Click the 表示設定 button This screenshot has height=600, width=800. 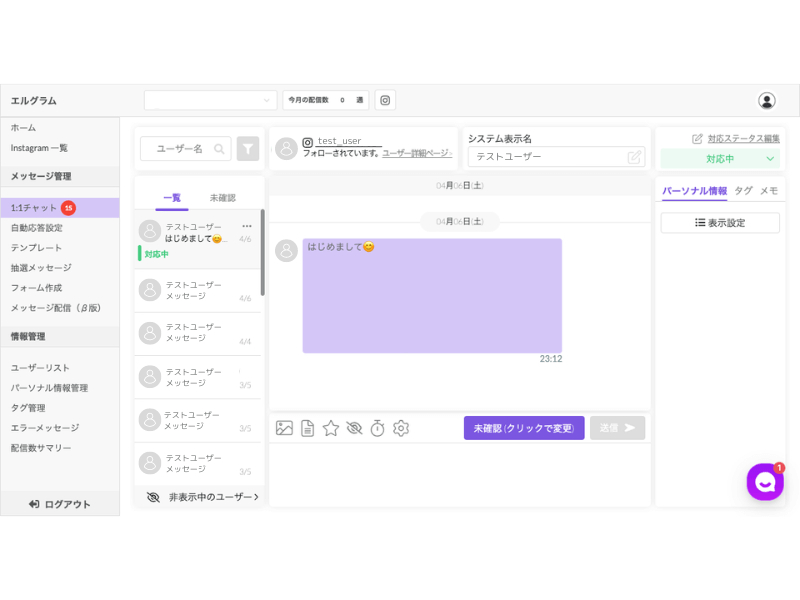(720, 223)
